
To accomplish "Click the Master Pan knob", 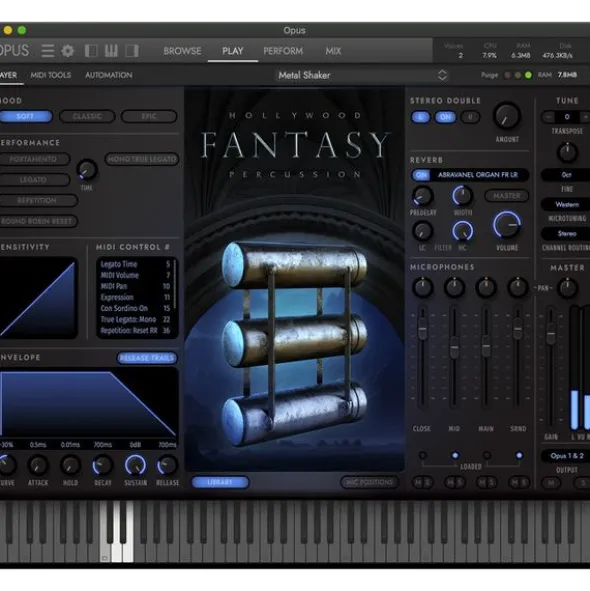I will (567, 288).
